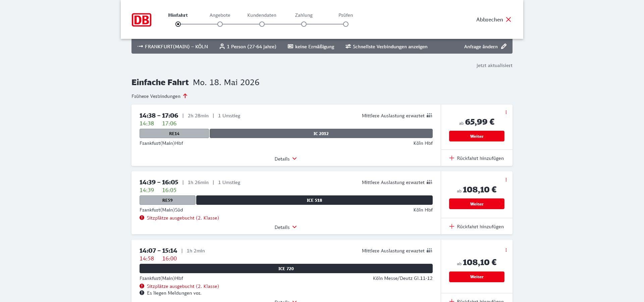The width and height of the screenshot is (644, 302).
Task: Click the DB logo
Action: [x=142, y=20]
